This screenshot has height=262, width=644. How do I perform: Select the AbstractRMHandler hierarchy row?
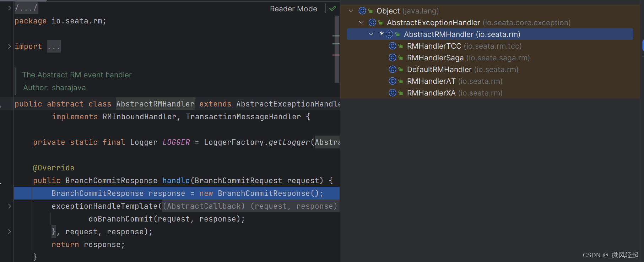[490, 34]
